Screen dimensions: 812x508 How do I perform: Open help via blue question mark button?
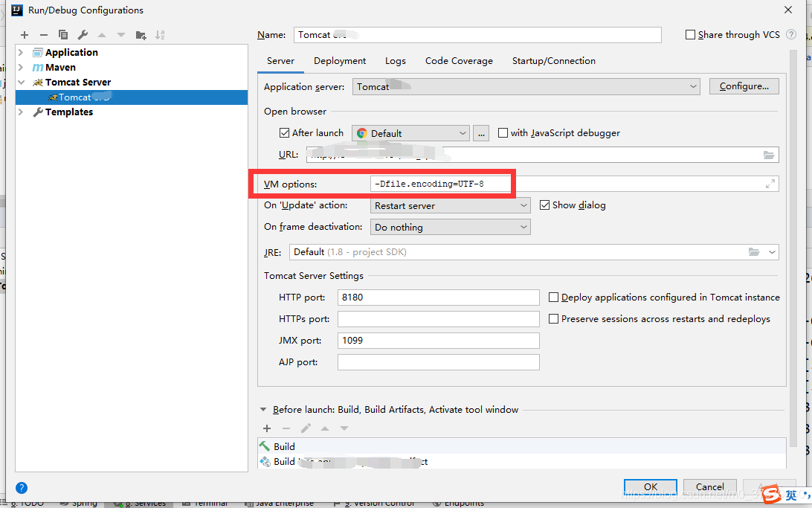pyautogui.click(x=22, y=487)
